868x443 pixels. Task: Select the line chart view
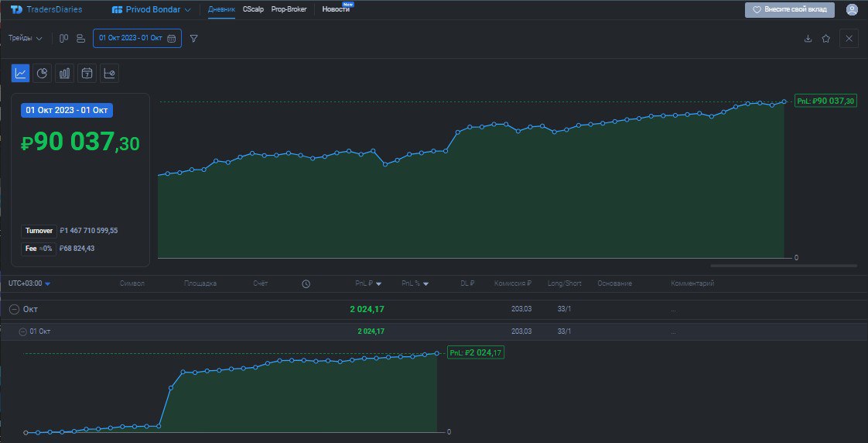coord(21,73)
